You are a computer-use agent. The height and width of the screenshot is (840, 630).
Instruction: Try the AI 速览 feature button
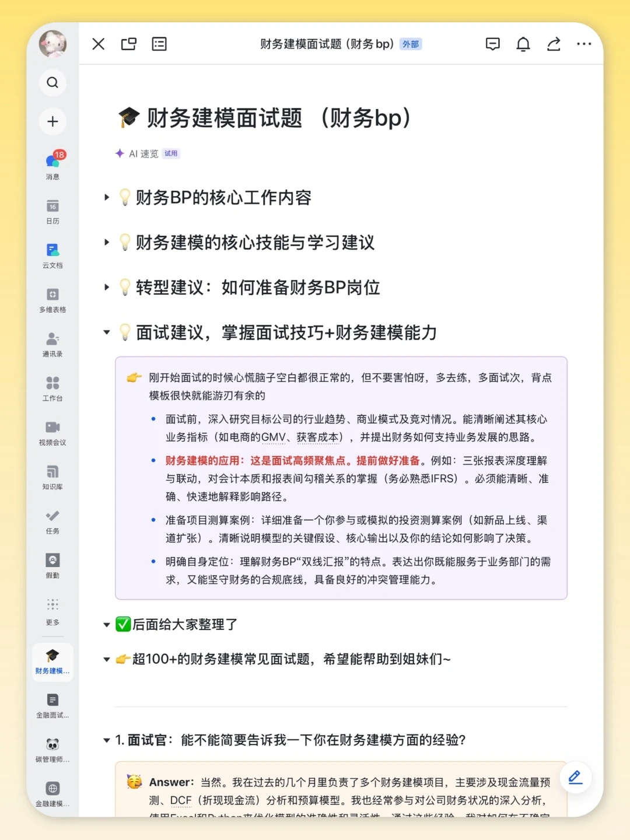coord(145,153)
